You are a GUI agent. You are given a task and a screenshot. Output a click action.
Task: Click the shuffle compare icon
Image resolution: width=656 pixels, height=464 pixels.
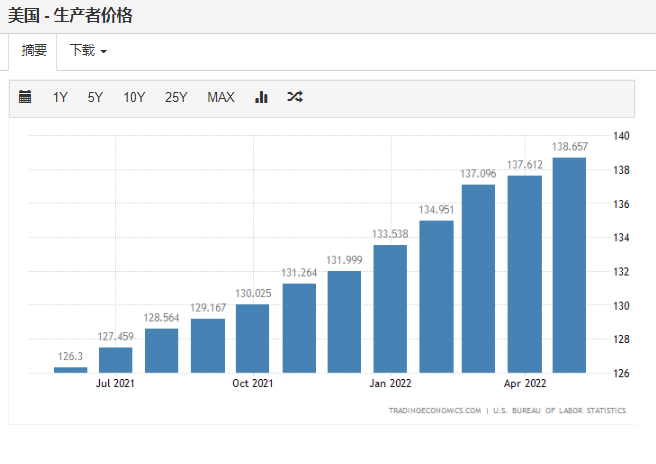click(x=295, y=97)
